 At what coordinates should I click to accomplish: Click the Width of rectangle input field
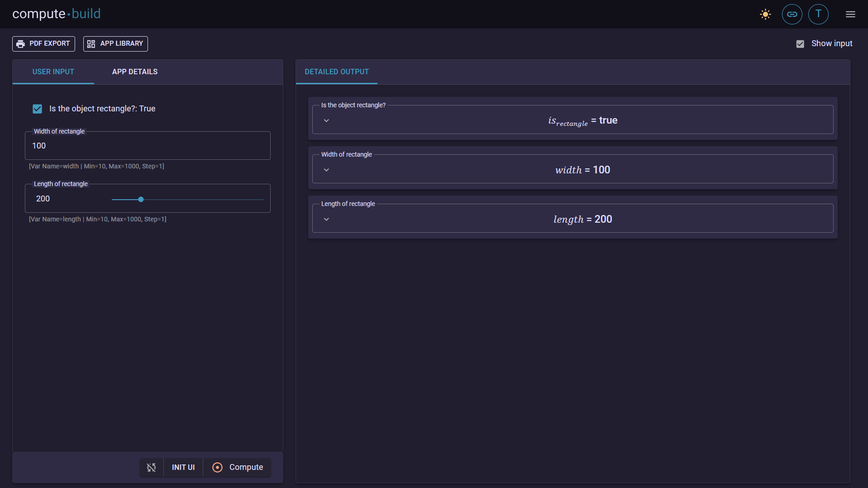coord(148,146)
